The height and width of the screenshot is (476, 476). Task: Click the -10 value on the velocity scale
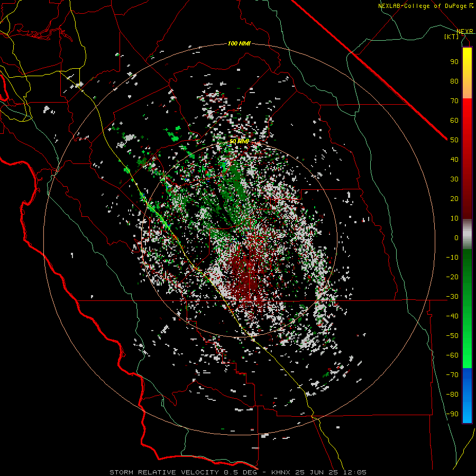pos(452,258)
